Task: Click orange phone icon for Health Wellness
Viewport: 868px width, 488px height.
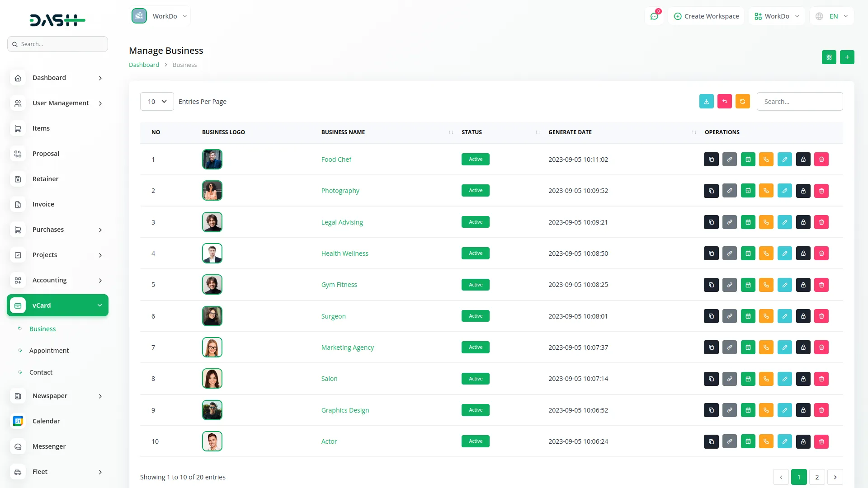Action: [x=766, y=253]
